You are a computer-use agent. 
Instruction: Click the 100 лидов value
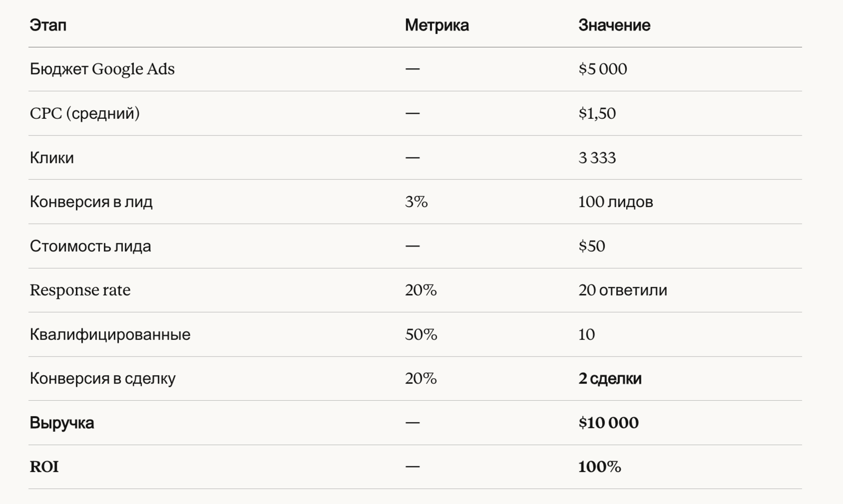615,202
